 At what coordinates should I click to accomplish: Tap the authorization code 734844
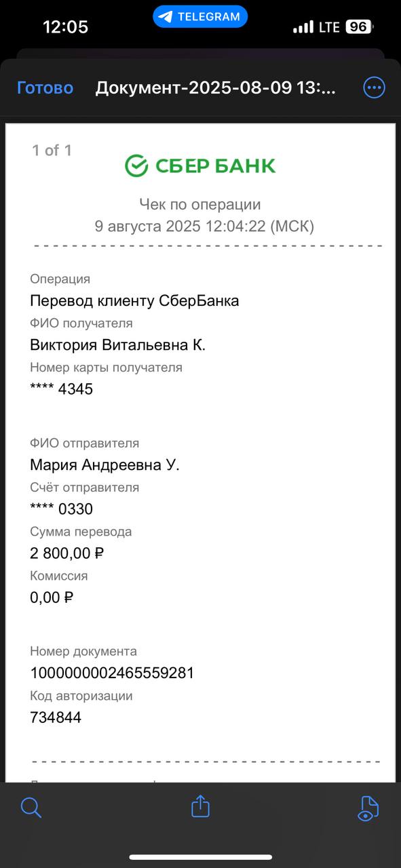click(x=56, y=717)
